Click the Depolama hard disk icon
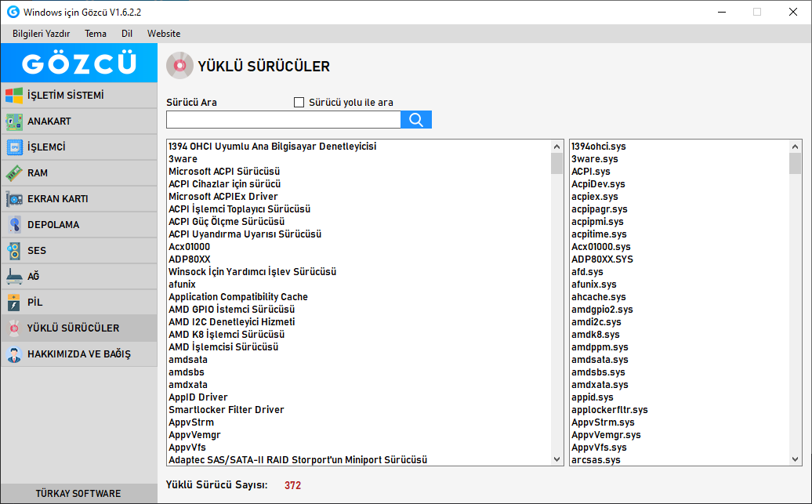Image resolution: width=812 pixels, height=504 pixels. (14, 225)
